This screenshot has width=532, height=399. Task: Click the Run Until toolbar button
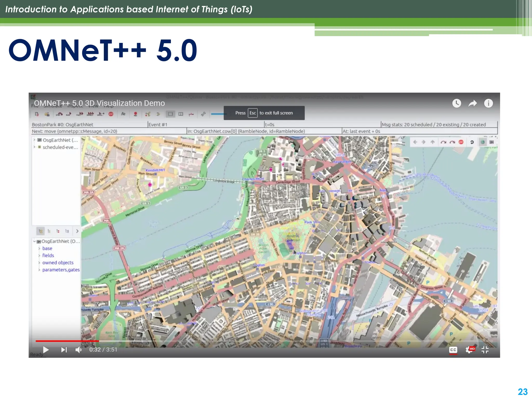coord(101,114)
